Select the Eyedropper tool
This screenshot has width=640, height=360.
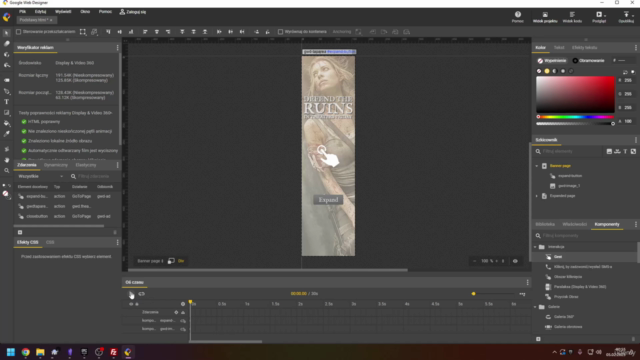coord(6,133)
